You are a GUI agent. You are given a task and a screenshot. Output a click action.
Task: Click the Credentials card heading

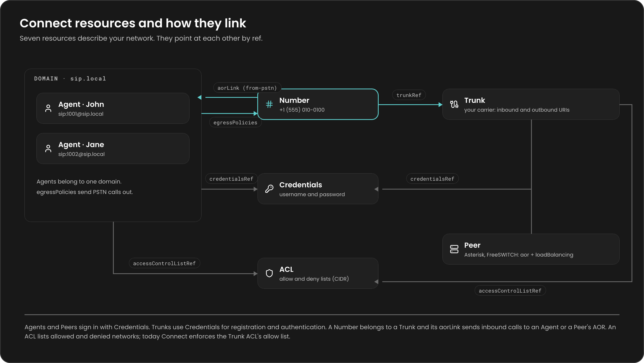300,185
